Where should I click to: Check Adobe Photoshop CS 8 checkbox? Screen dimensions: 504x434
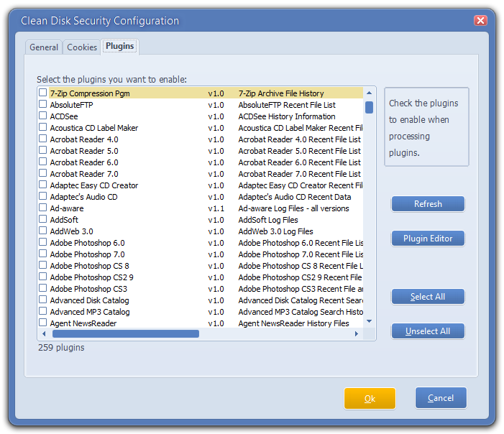click(42, 265)
